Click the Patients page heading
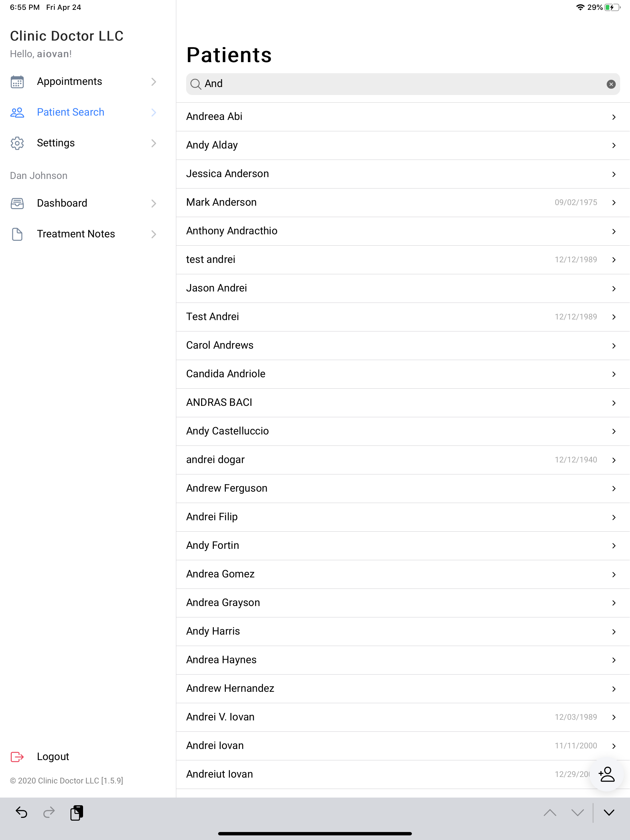 (x=229, y=55)
